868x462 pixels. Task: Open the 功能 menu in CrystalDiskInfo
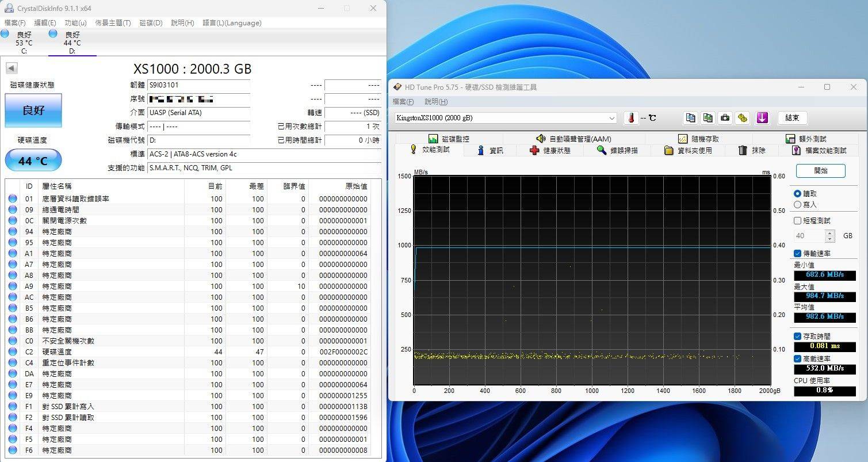[75, 23]
